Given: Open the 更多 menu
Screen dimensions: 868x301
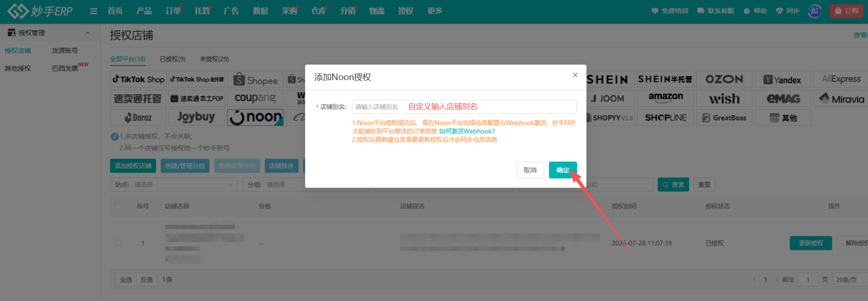Looking at the screenshot, I should (435, 11).
